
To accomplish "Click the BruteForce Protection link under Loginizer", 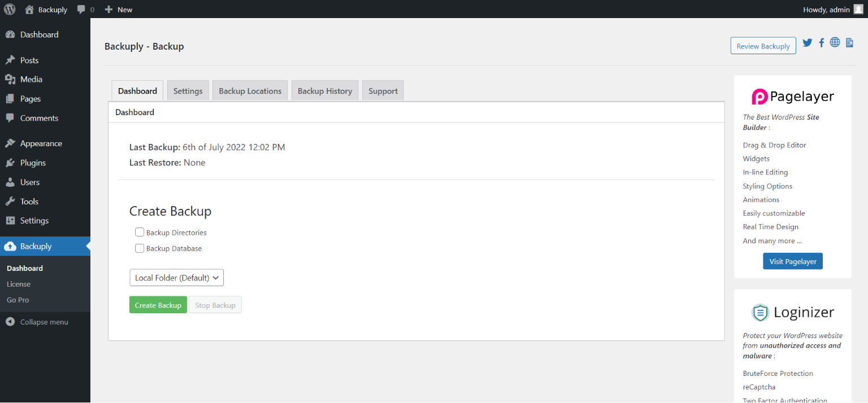I will pos(778,373).
